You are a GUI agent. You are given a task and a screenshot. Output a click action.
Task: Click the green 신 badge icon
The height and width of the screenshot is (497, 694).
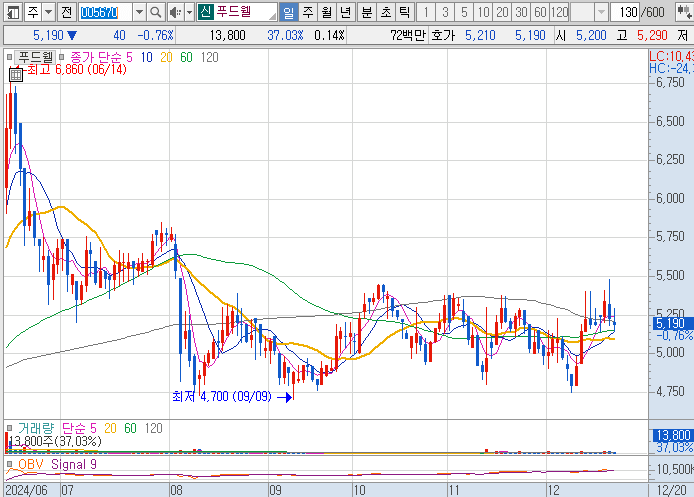[x=205, y=12]
